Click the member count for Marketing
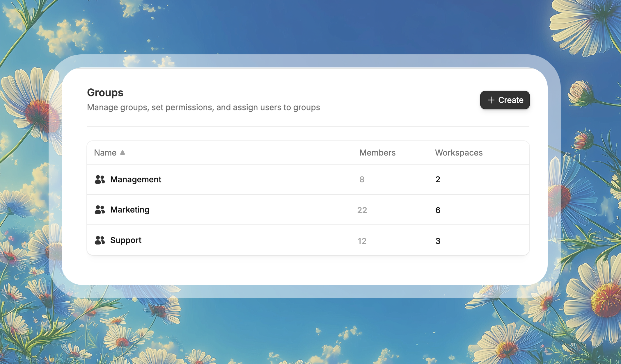Image resolution: width=621 pixels, height=364 pixels. click(x=363, y=210)
